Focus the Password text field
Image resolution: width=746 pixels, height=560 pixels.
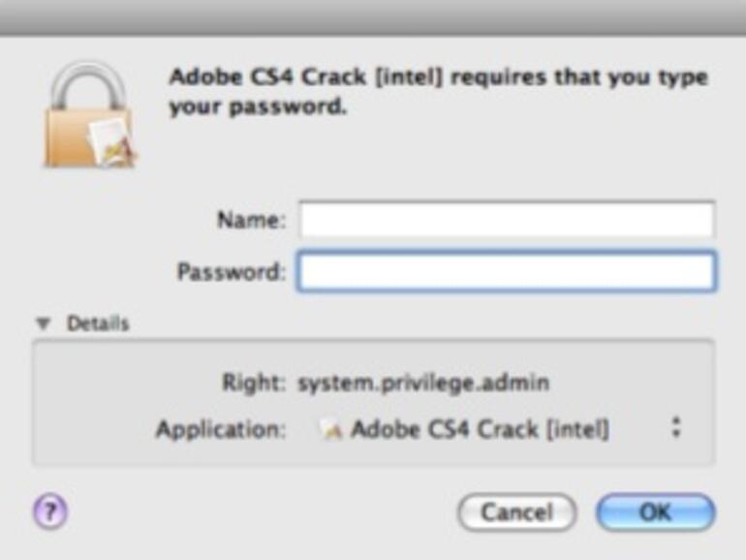coord(506,271)
